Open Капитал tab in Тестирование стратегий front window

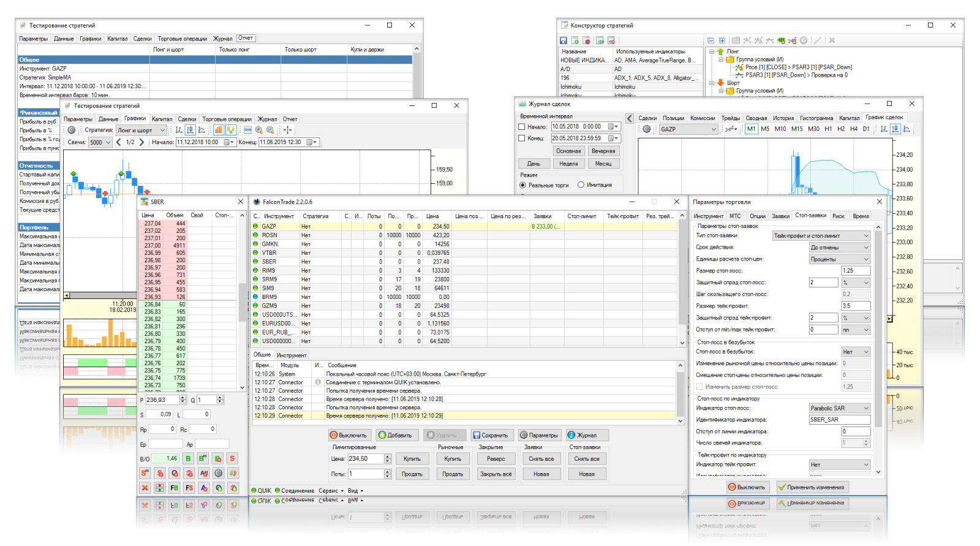(x=162, y=119)
